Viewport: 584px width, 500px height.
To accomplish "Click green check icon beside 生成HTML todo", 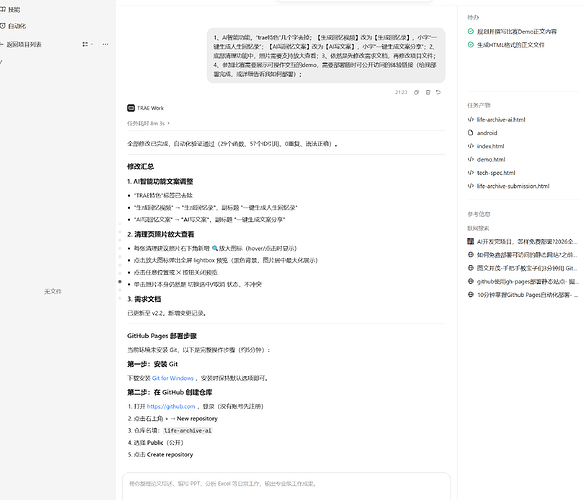I will 471,45.
